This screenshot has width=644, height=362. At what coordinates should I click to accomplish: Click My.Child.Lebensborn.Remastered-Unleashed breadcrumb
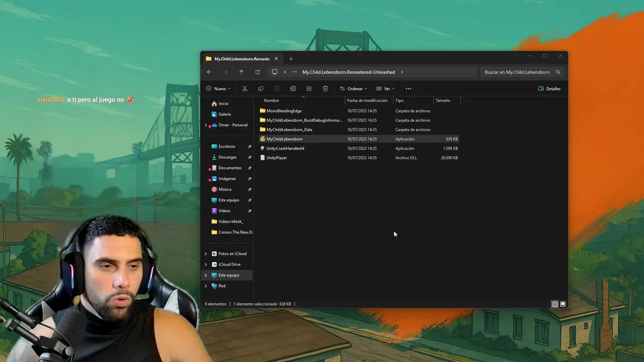[x=349, y=72]
